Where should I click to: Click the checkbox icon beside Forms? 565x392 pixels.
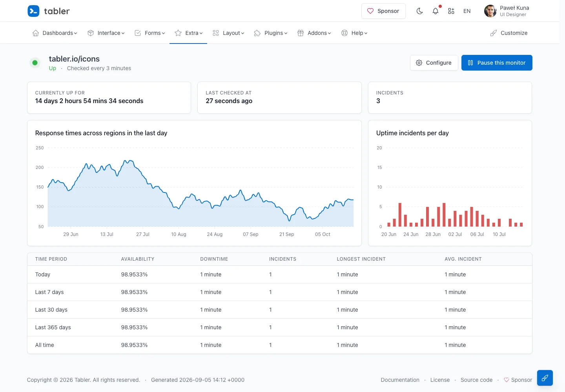[138, 33]
